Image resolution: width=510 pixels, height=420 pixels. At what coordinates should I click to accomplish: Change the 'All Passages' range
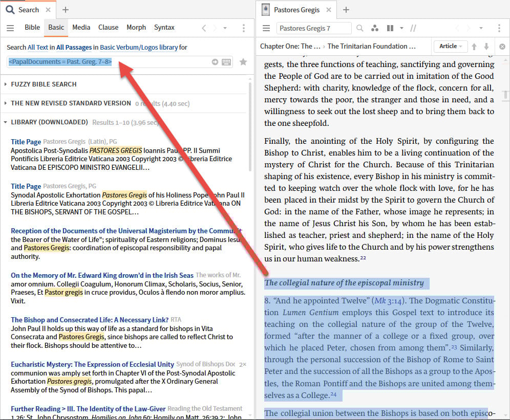click(74, 48)
